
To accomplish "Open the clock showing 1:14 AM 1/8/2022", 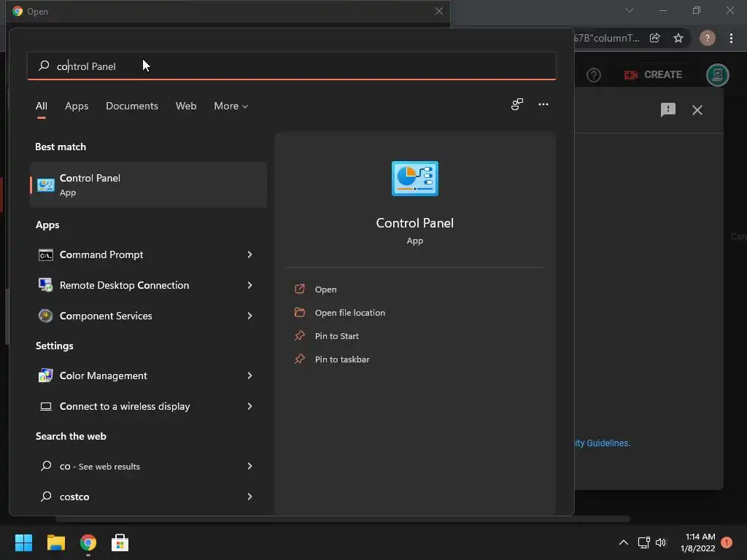I will 698,542.
